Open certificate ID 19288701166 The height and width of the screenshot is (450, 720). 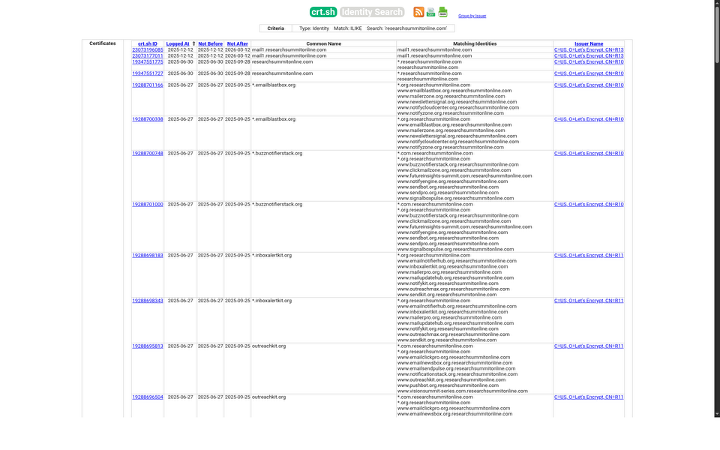(x=147, y=85)
